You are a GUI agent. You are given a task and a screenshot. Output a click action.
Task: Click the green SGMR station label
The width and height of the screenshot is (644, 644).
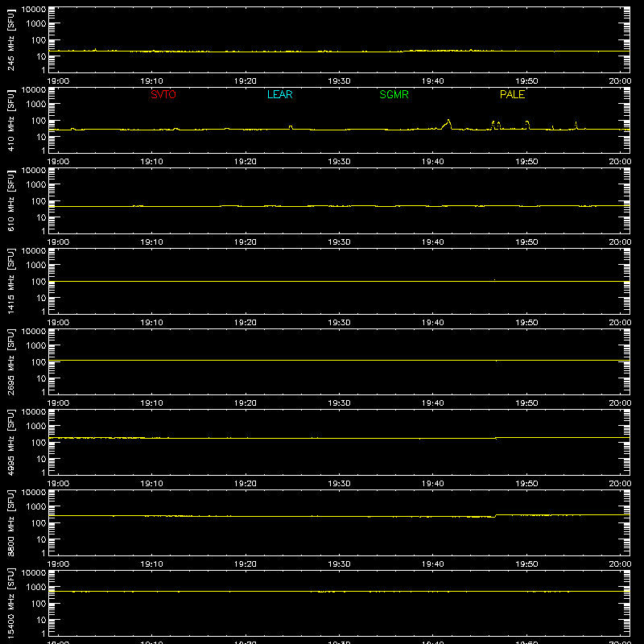(x=394, y=94)
